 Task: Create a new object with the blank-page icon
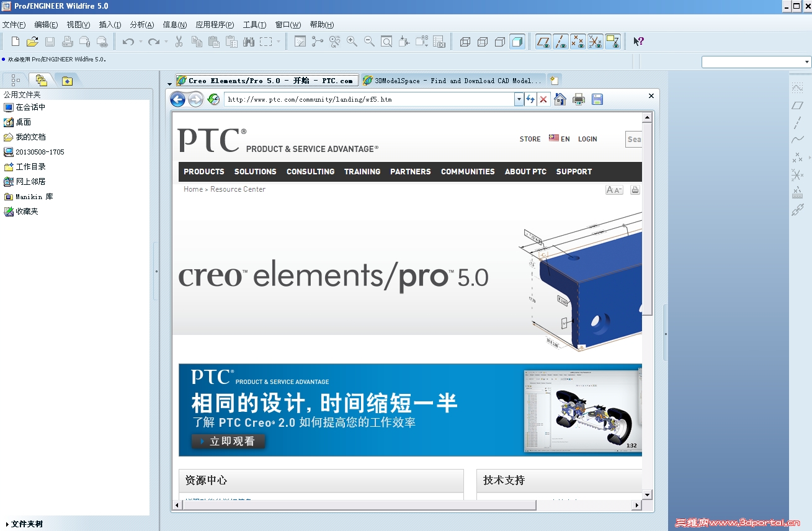tap(16, 42)
